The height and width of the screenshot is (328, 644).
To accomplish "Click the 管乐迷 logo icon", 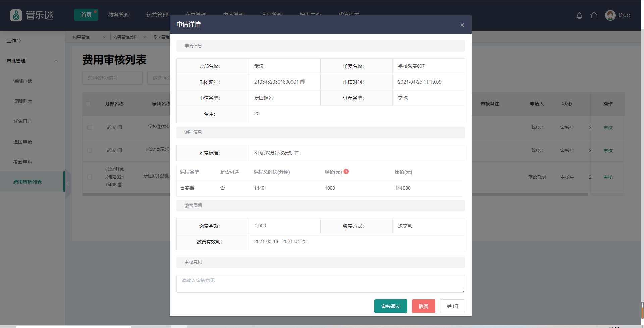I will [16, 15].
